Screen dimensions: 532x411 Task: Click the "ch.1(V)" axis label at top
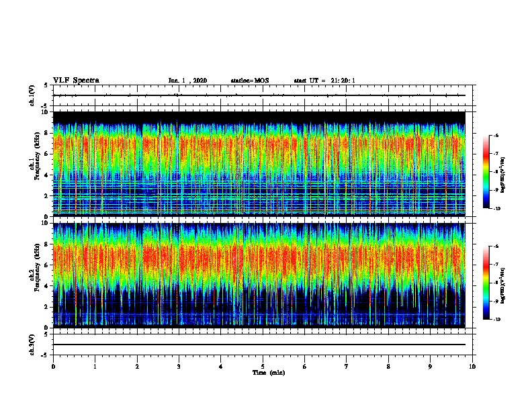pyautogui.click(x=32, y=95)
